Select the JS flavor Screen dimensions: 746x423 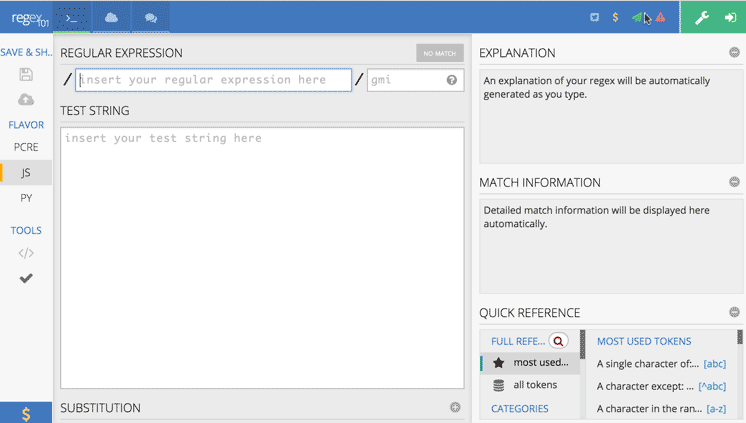26,172
